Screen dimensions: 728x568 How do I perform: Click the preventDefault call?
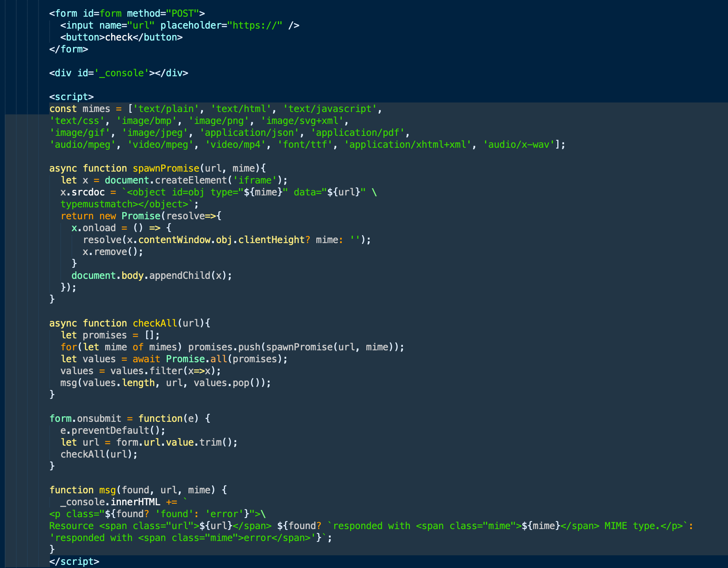coord(112,431)
